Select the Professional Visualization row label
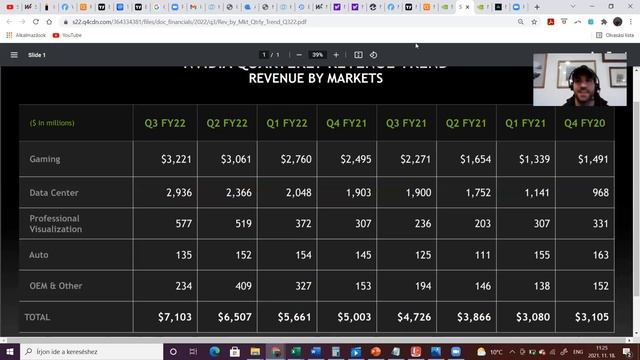640x360 pixels. [56, 223]
